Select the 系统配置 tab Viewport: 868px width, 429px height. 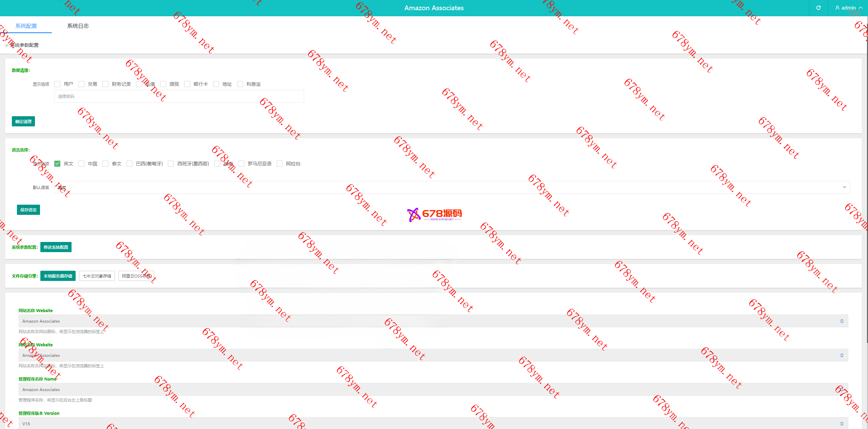click(x=26, y=26)
